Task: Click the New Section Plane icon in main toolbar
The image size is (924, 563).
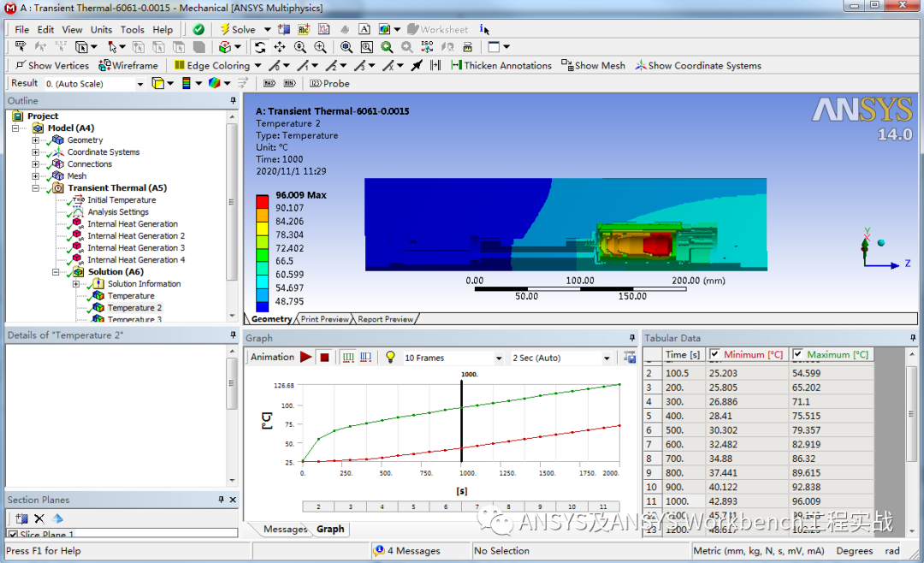Action: [284, 29]
